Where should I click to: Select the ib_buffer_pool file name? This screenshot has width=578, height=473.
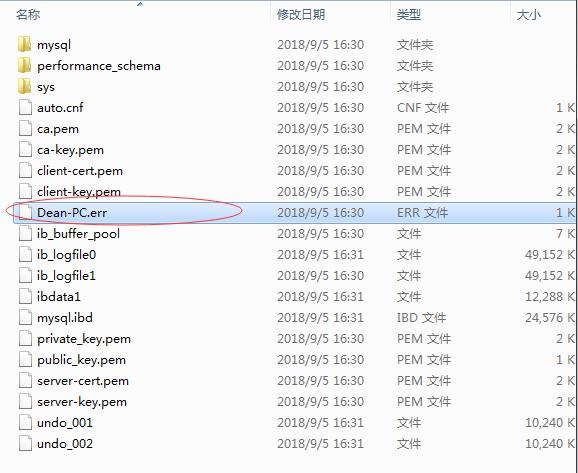[78, 234]
